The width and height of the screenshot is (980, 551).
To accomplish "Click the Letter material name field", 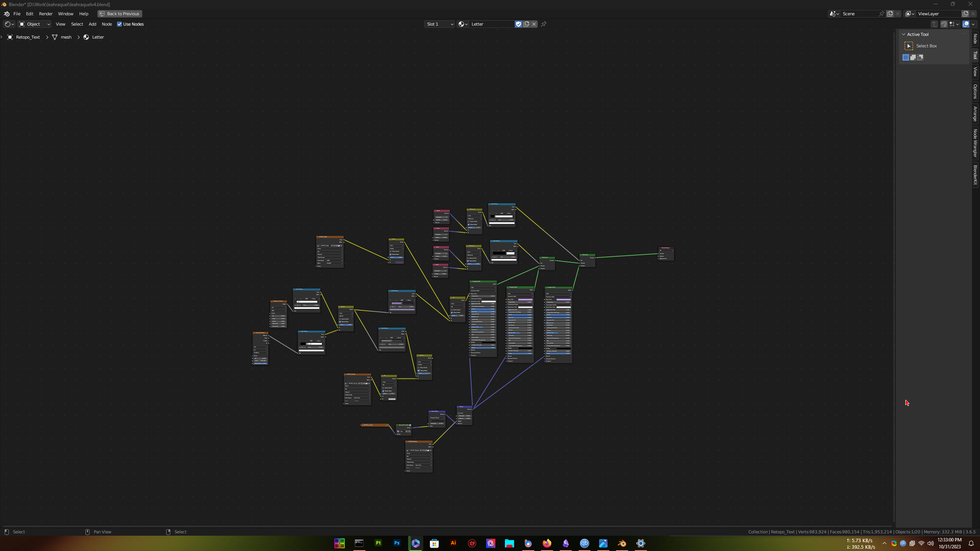I will click(x=492, y=24).
